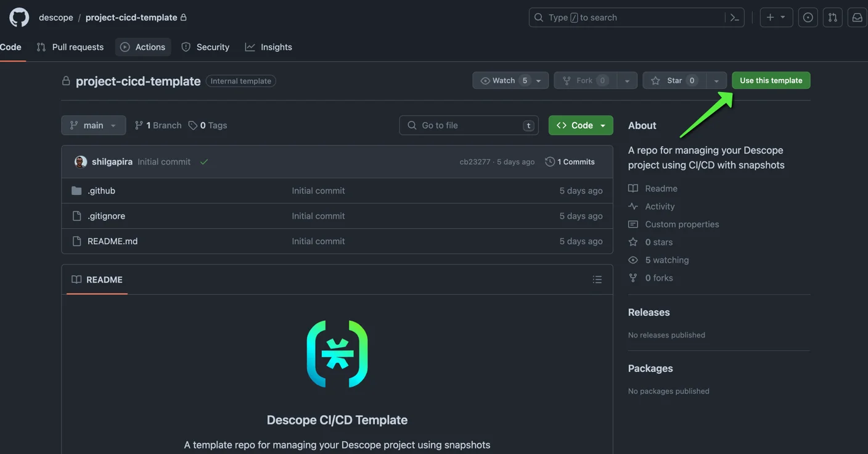Click the Activity pulse icon
Viewport: 868px width, 454px height.
click(633, 206)
